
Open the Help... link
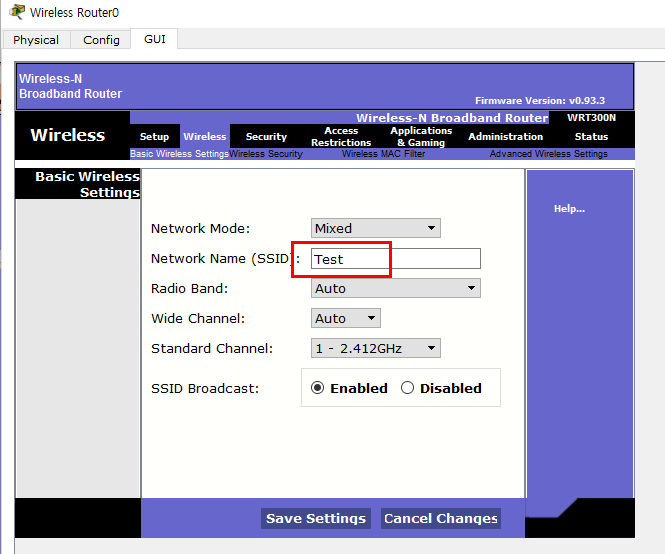569,209
